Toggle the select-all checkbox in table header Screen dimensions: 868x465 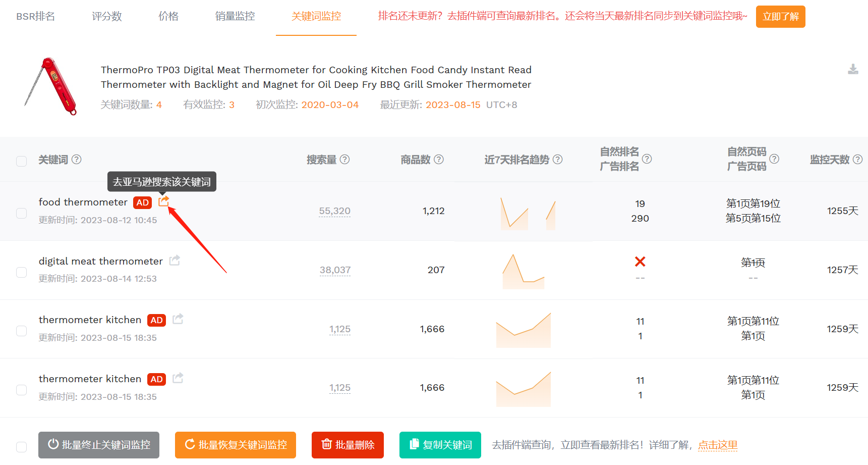(x=21, y=161)
